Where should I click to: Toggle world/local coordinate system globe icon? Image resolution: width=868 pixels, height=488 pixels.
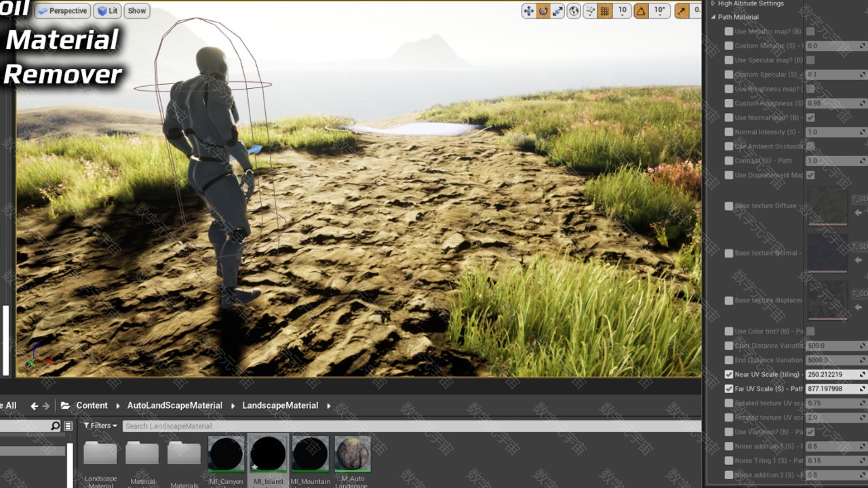click(x=574, y=11)
